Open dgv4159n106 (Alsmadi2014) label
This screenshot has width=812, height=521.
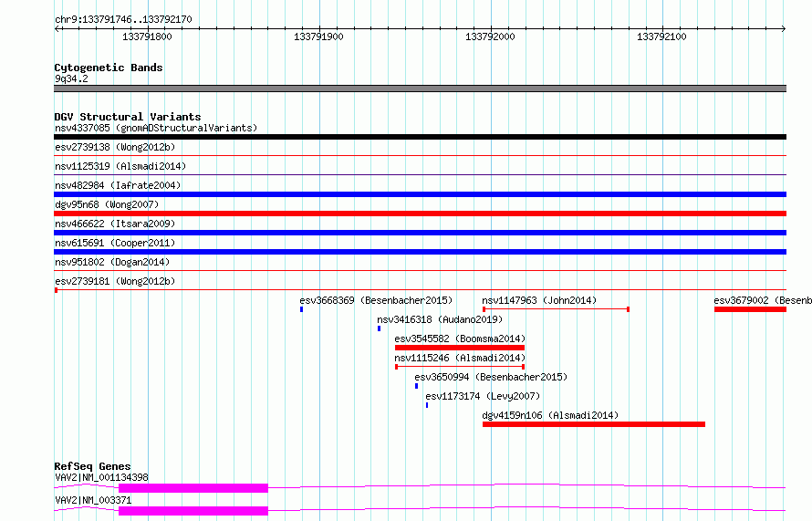point(550,415)
